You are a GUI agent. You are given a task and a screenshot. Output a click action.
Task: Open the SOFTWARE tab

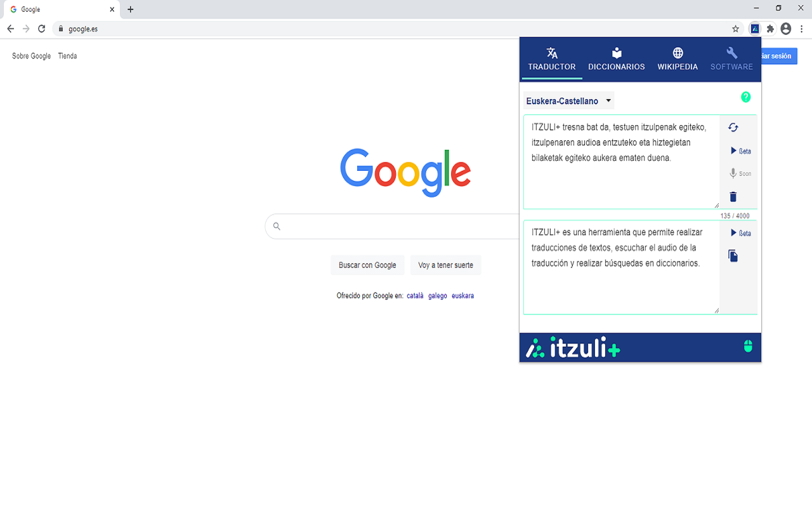tap(731, 59)
